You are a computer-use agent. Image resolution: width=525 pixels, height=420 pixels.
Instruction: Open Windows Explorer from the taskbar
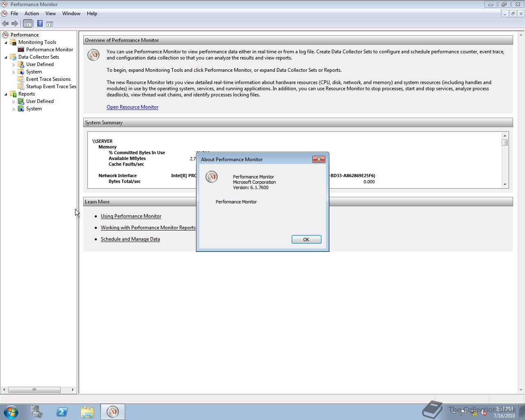87,412
